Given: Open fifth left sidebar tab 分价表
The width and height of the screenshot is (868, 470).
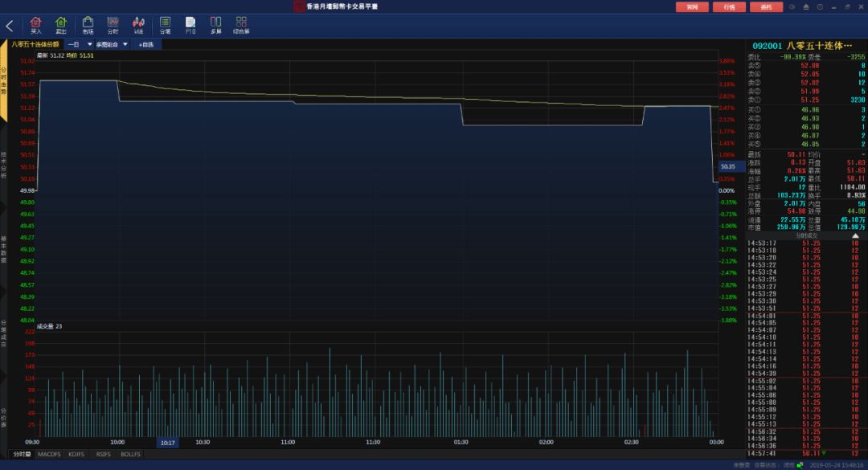Looking at the screenshot, I should [3, 418].
